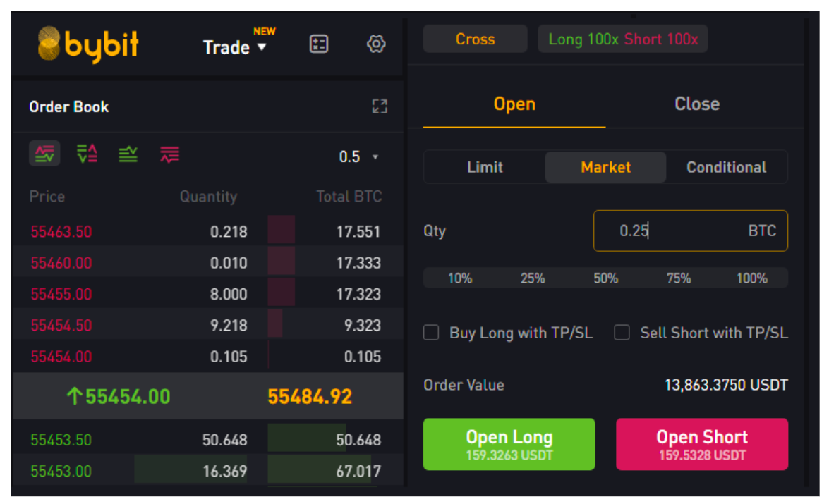Toggle the Cross margin mode button

tap(475, 39)
